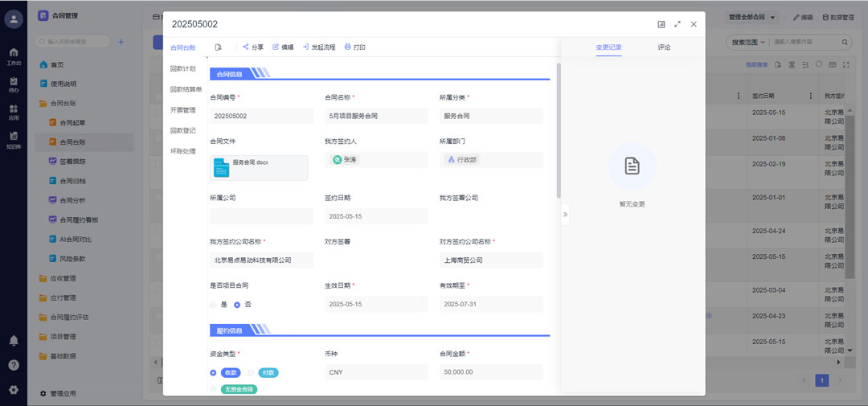Click the export document icon before 分享
Image resolution: width=868 pixels, height=406 pixels.
click(218, 47)
